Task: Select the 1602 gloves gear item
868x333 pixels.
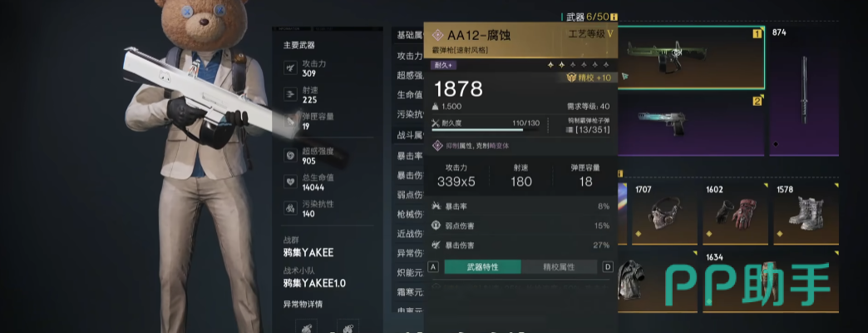Action: click(735, 213)
